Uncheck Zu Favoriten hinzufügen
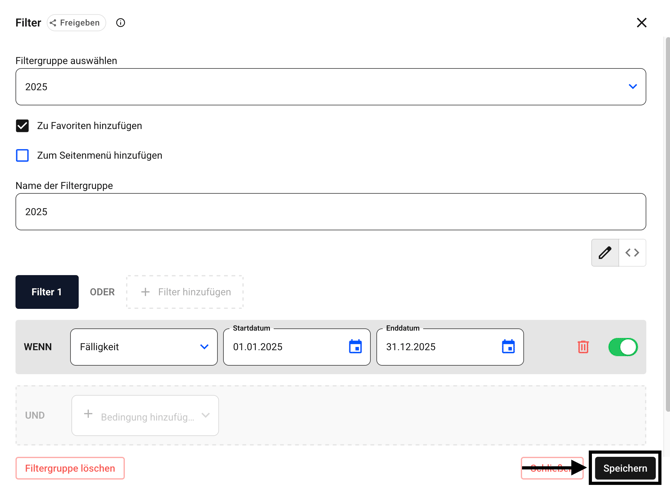Screen dimensions: 670x489 pos(22,126)
